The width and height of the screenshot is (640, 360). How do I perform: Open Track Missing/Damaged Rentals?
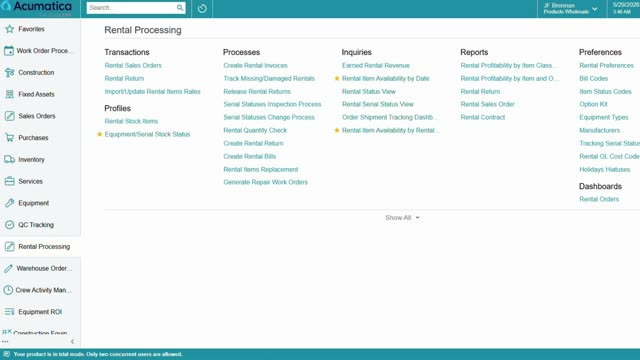tap(269, 78)
